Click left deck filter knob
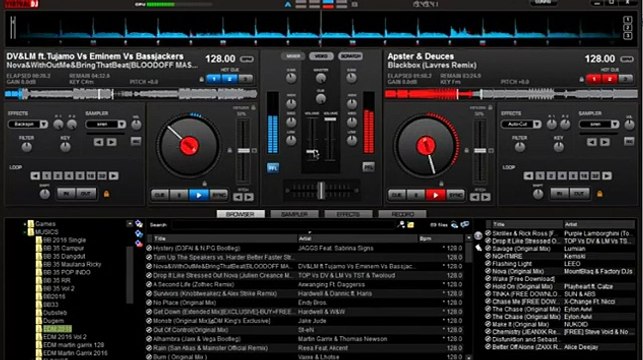Image resolution: width=643 pixels, height=360 pixels. coord(26,147)
